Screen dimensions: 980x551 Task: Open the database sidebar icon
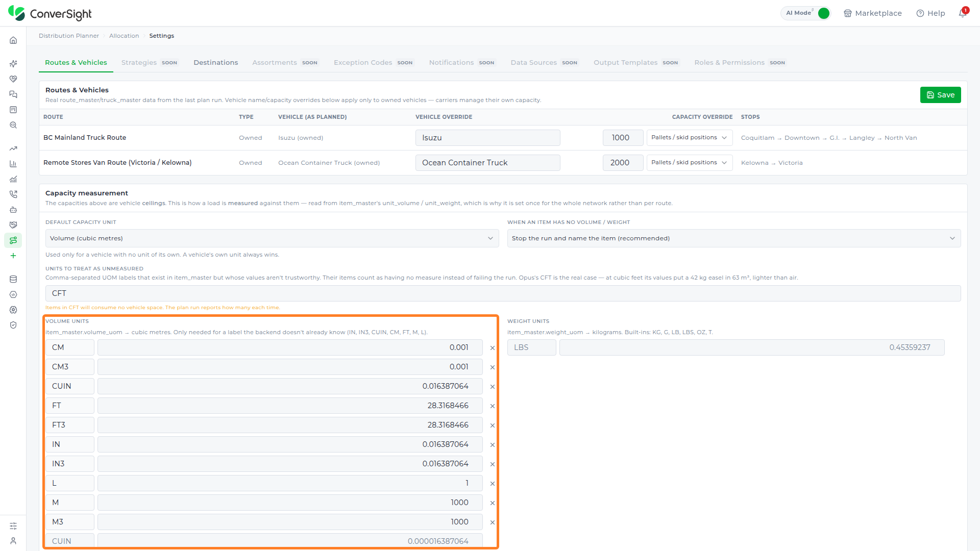click(x=13, y=279)
